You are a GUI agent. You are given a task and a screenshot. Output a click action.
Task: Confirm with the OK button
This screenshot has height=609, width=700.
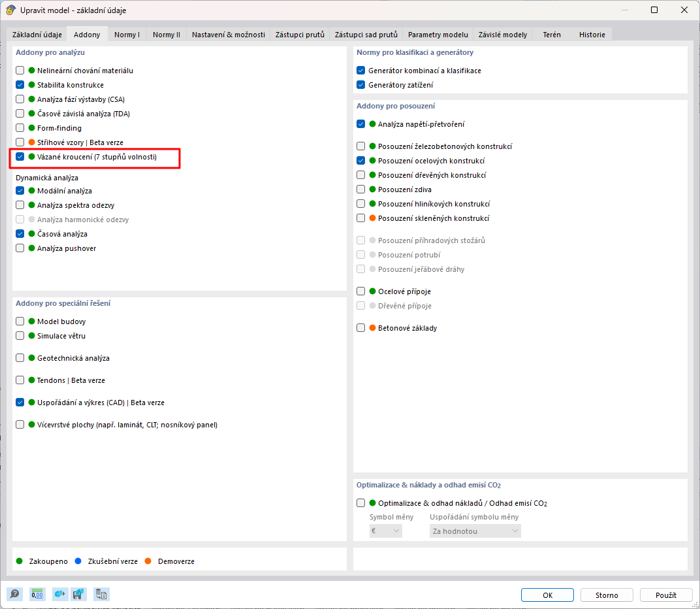tap(547, 595)
